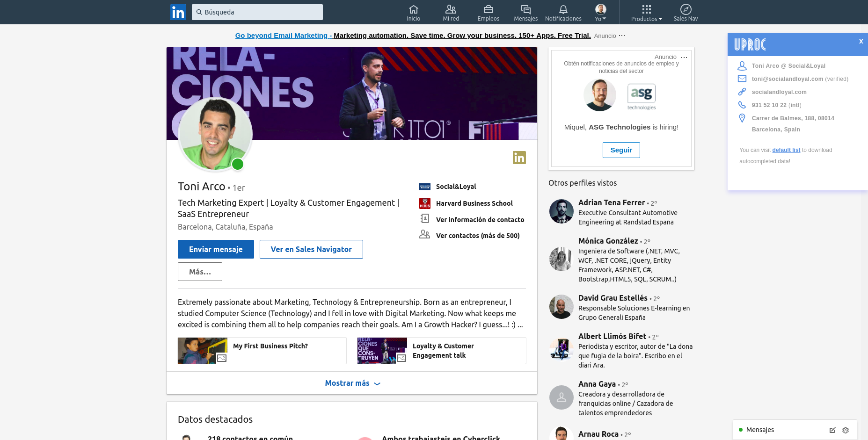
Task: Open My First Business Pitch media thumbnail
Action: pos(203,351)
